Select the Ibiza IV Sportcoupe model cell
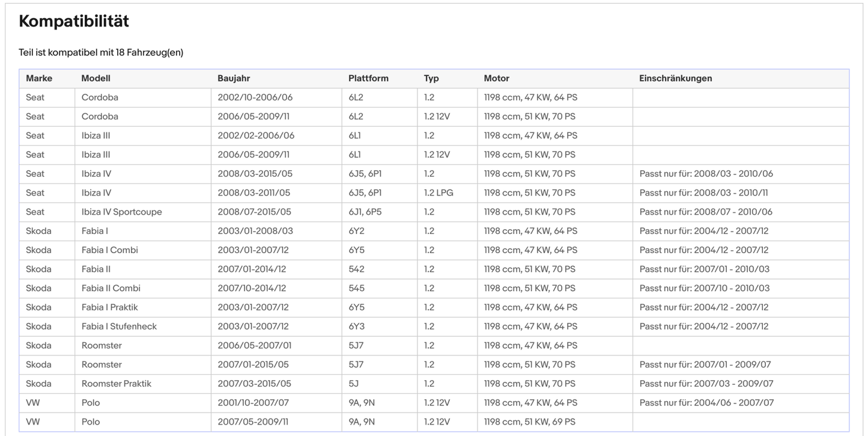The width and height of the screenshot is (868, 436). coord(122,212)
